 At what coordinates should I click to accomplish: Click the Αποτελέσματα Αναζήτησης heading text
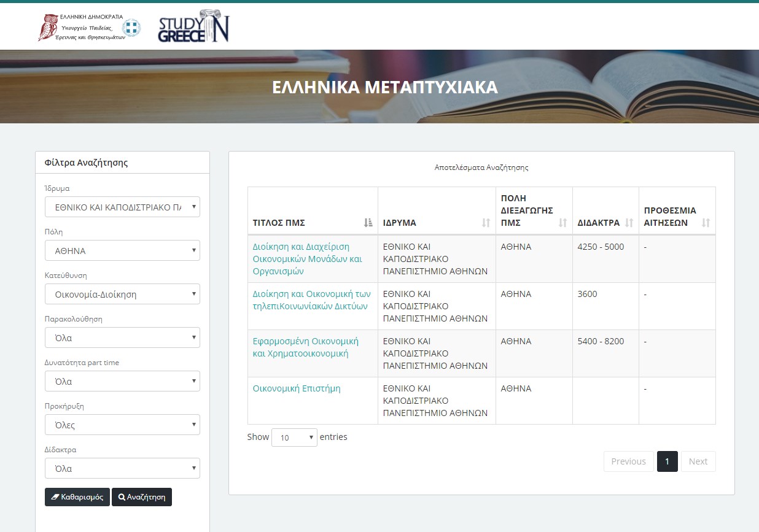(x=481, y=168)
